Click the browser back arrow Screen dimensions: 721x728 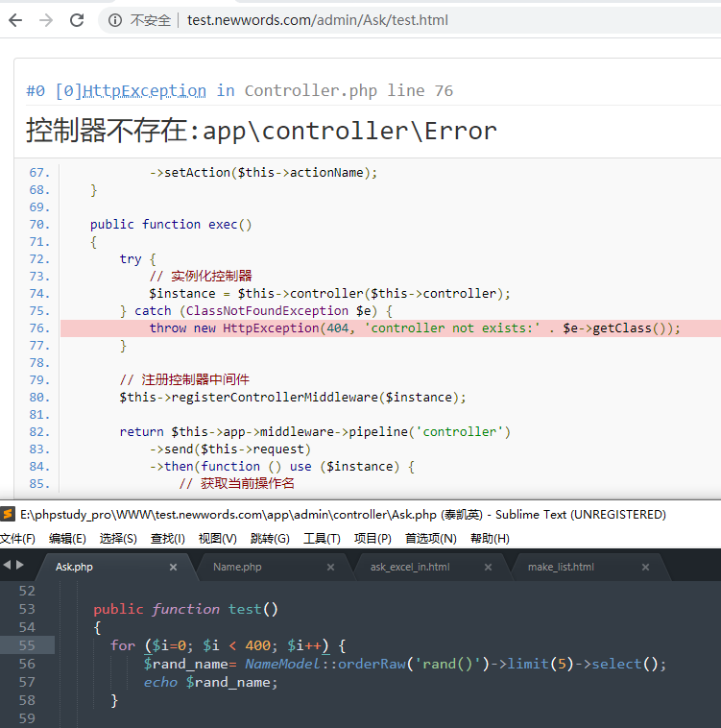[x=15, y=20]
